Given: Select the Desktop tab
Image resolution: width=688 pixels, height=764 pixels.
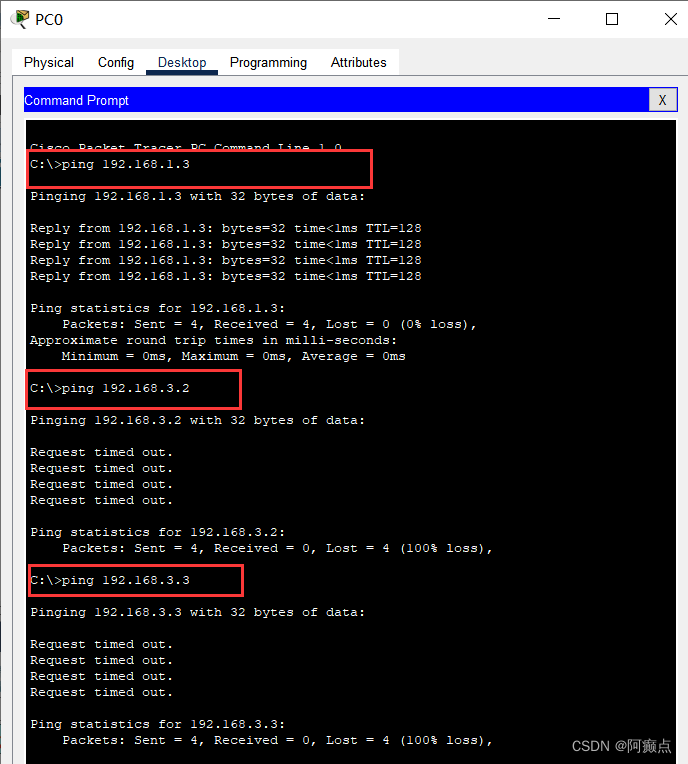Looking at the screenshot, I should pos(182,62).
